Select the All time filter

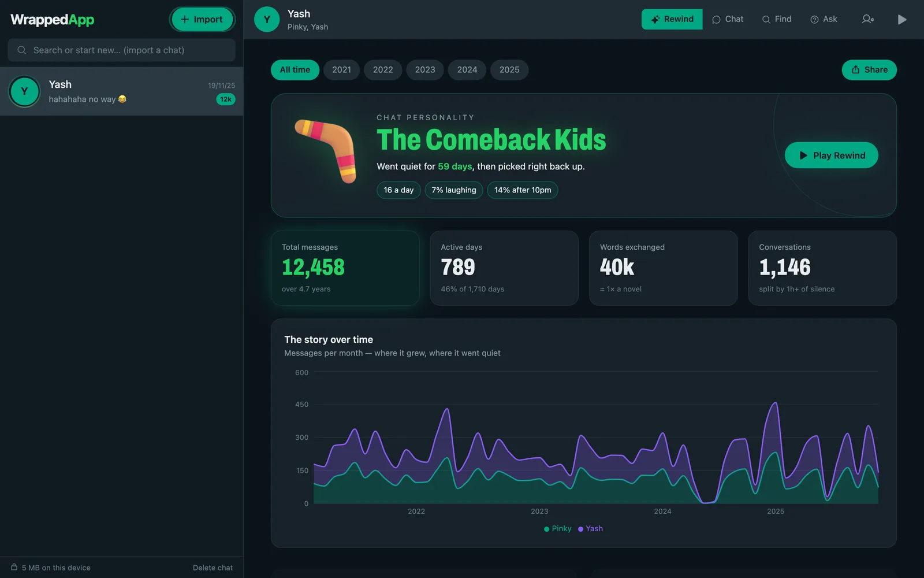click(x=295, y=70)
